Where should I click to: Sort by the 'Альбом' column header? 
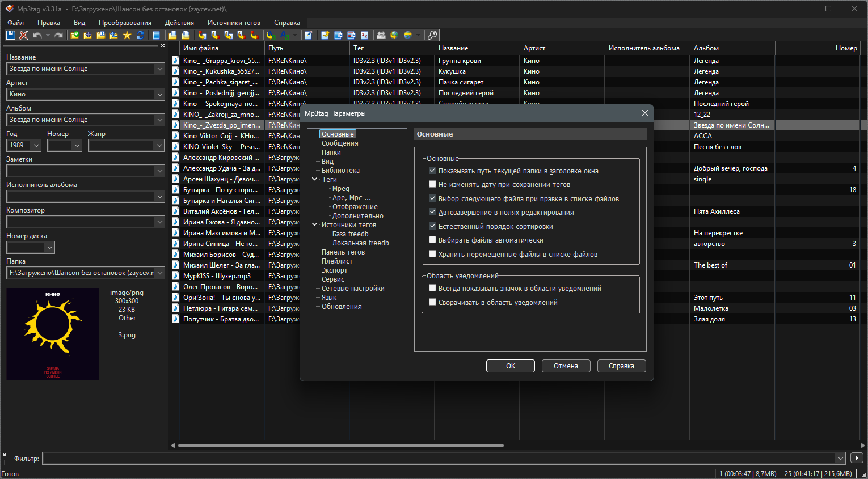click(x=732, y=48)
